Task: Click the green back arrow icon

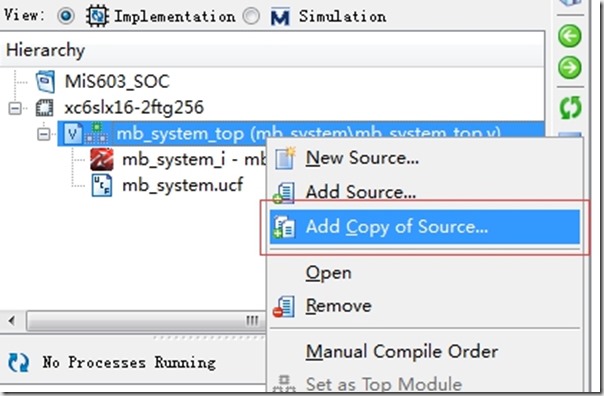Action: [x=570, y=36]
